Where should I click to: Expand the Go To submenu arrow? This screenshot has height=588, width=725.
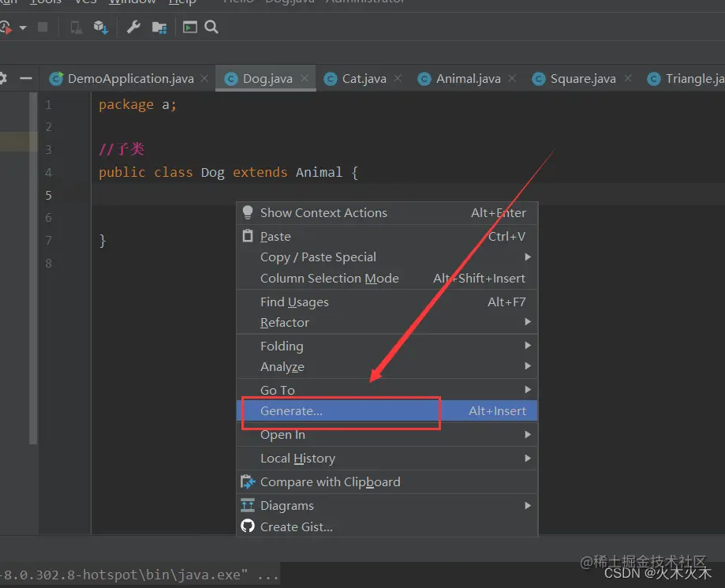[x=528, y=390]
